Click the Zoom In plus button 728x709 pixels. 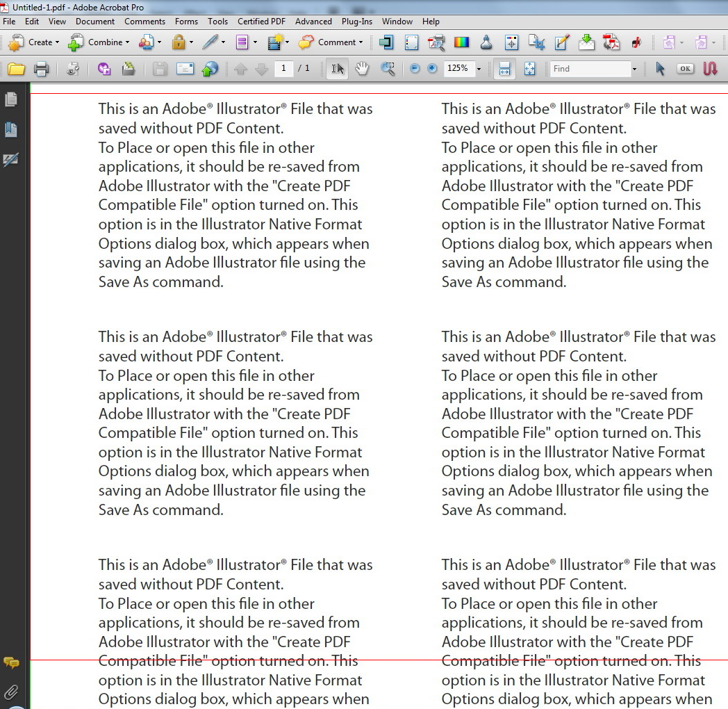click(x=432, y=69)
